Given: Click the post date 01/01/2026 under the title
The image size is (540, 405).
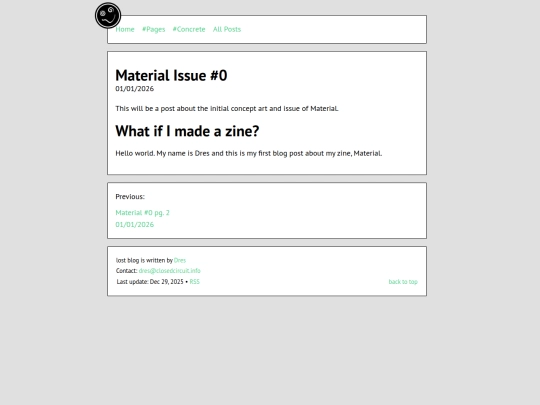Looking at the screenshot, I should (135, 89).
